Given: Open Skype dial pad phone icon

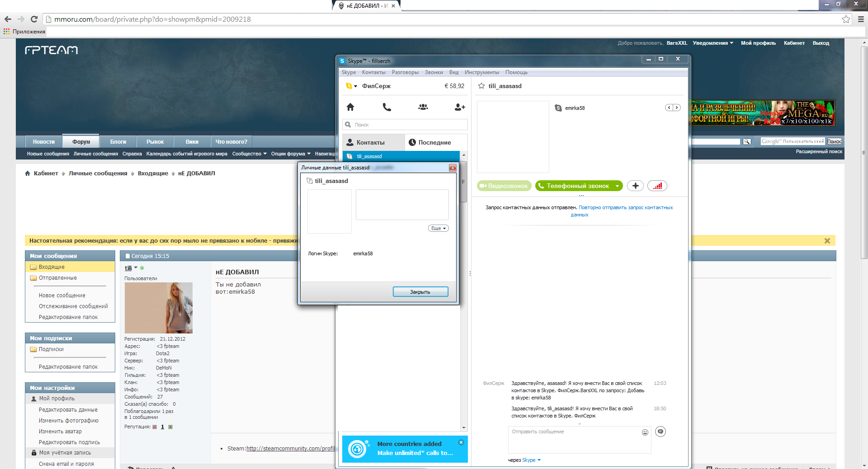Looking at the screenshot, I should click(387, 107).
